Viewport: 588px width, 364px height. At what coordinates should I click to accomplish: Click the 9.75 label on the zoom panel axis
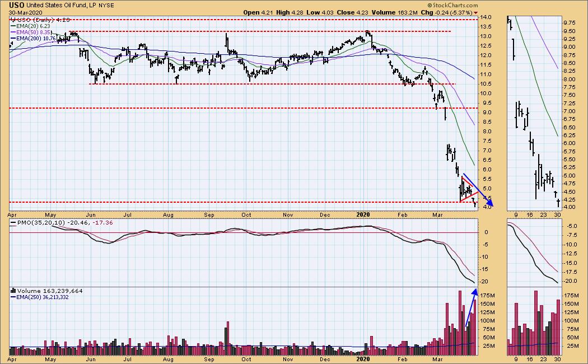point(570,22)
